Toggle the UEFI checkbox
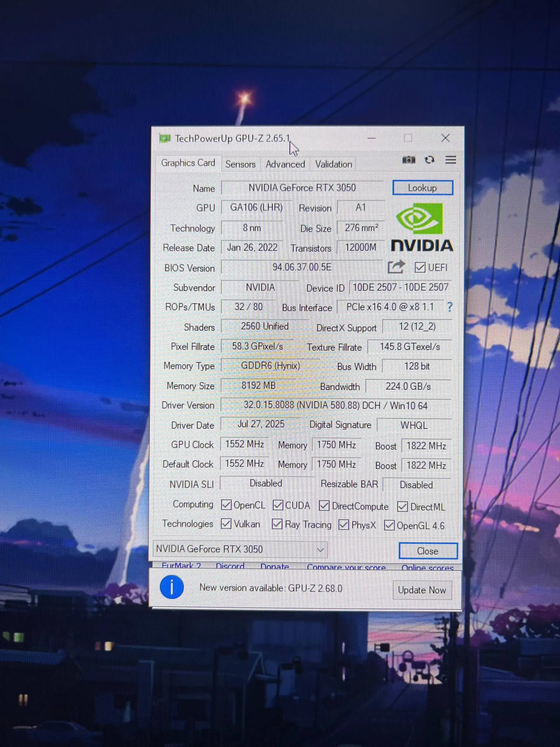Screen dimensions: 560x747 tap(420, 268)
